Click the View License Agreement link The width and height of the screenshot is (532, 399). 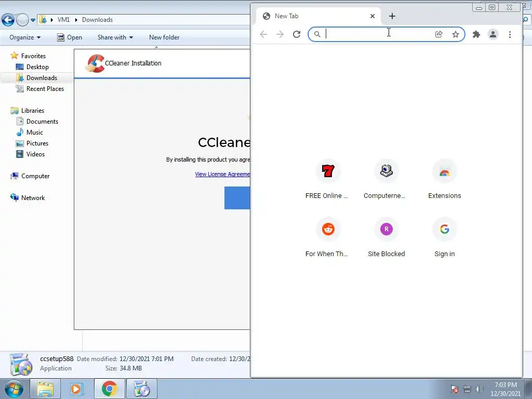click(x=222, y=174)
